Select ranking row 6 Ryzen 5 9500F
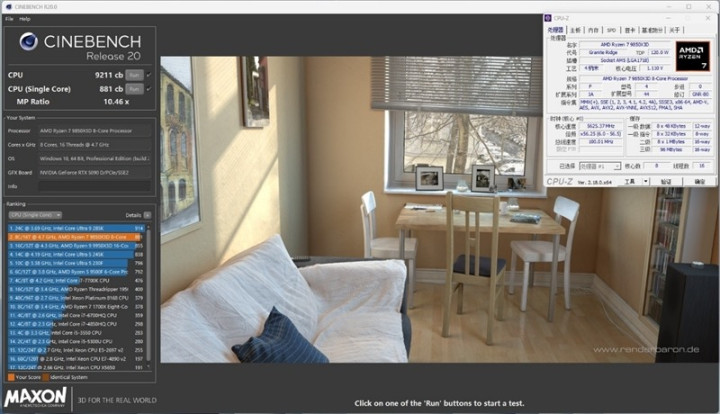 click(x=76, y=272)
